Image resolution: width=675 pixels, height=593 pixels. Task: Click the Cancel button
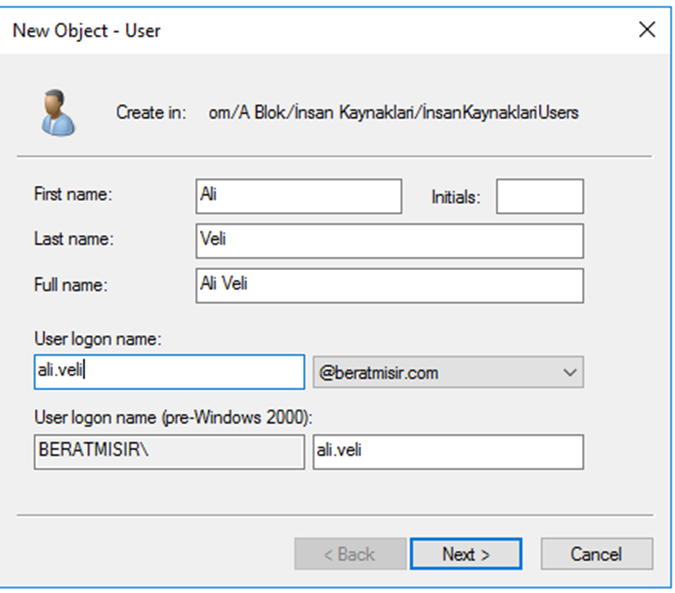[x=596, y=554]
